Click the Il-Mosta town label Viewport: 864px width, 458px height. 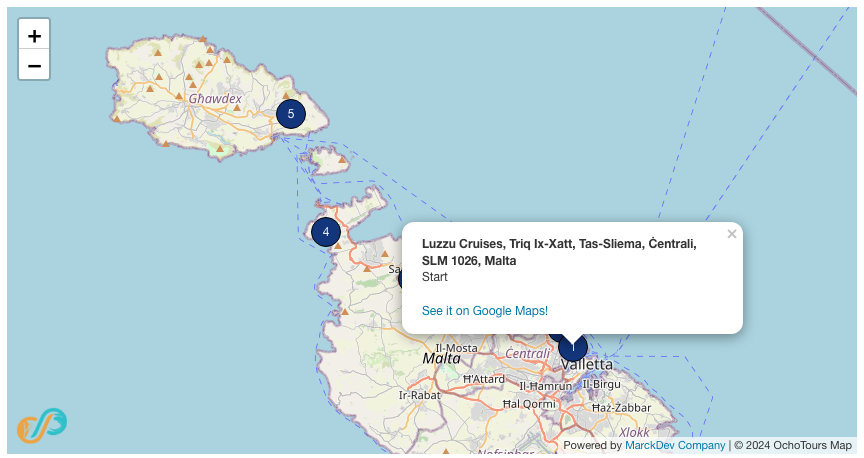point(456,347)
